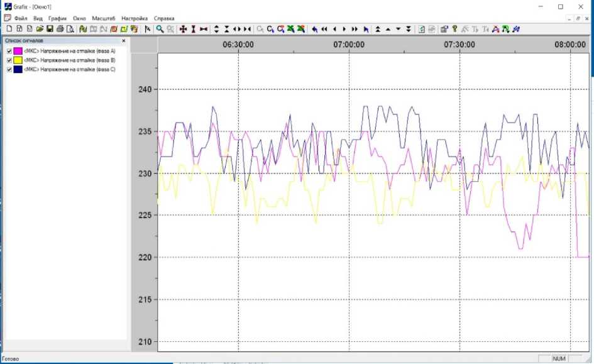
Task: Click the flag cursor marker icon
Action: (148, 29)
